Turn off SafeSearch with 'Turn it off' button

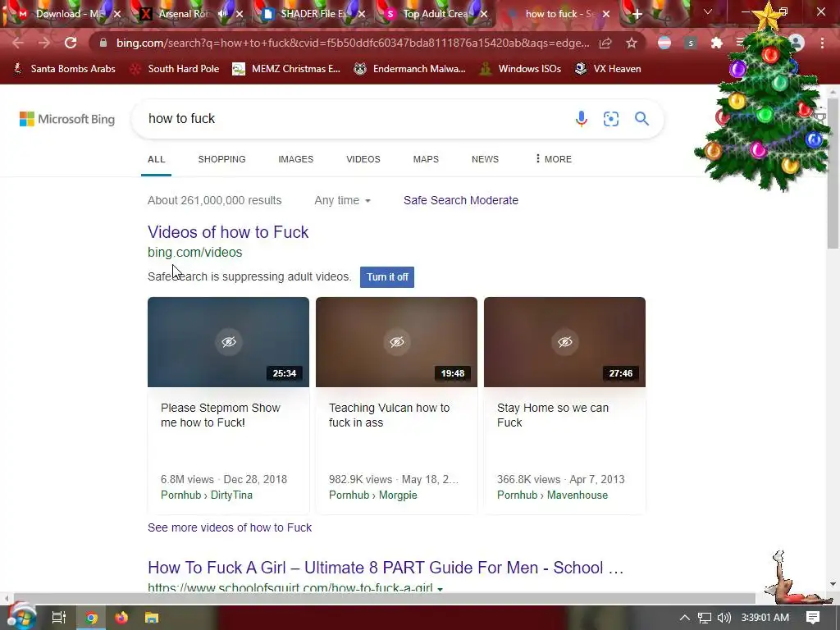(x=387, y=277)
